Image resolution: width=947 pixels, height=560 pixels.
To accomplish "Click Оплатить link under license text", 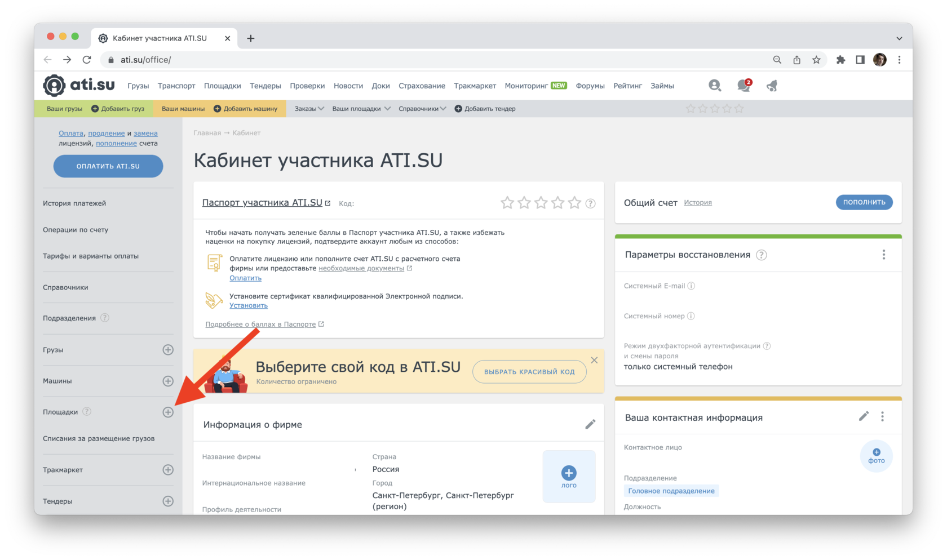I will coord(245,278).
